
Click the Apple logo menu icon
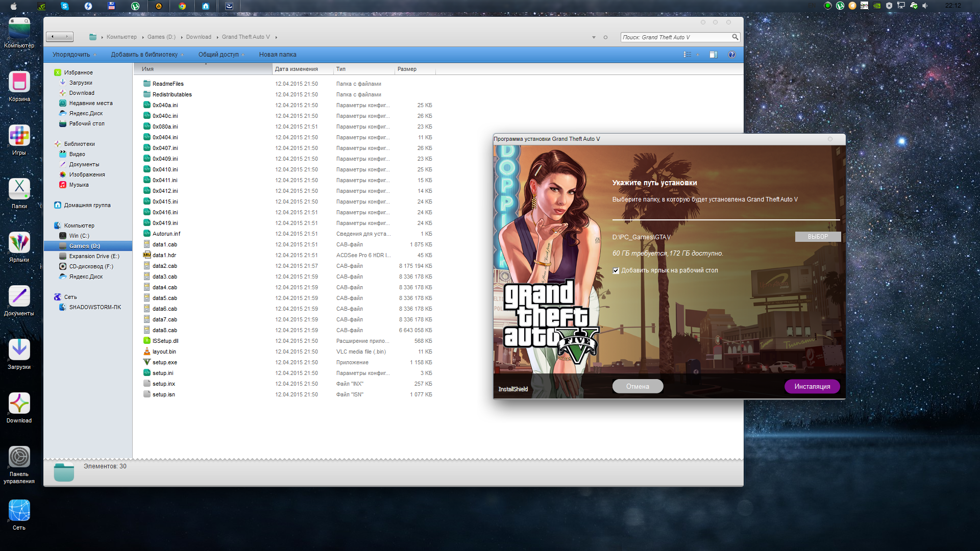(x=14, y=6)
